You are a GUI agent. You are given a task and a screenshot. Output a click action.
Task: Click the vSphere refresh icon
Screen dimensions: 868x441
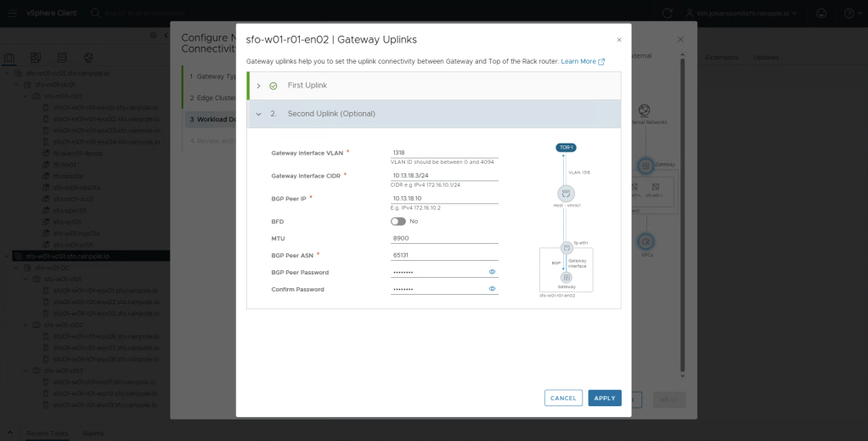click(668, 14)
